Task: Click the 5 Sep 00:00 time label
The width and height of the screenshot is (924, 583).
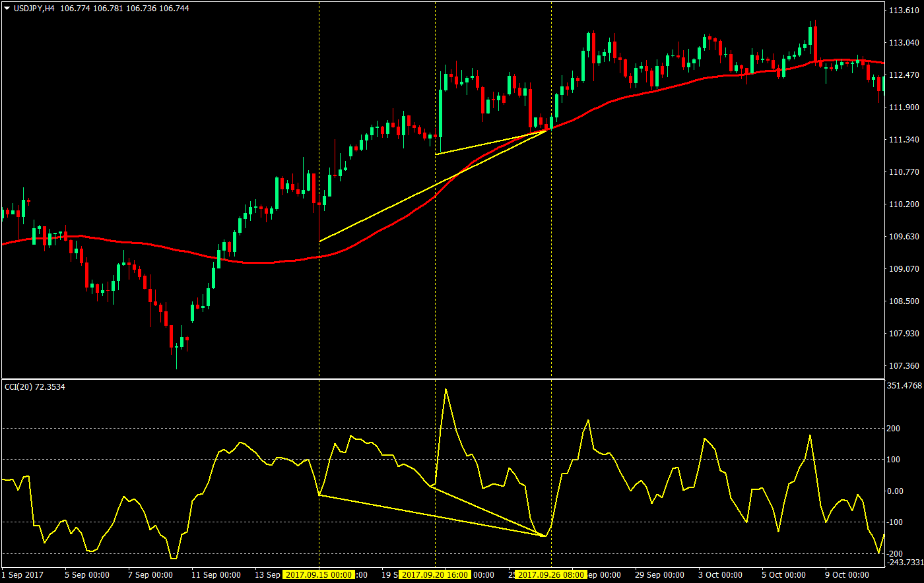Action: tap(88, 575)
